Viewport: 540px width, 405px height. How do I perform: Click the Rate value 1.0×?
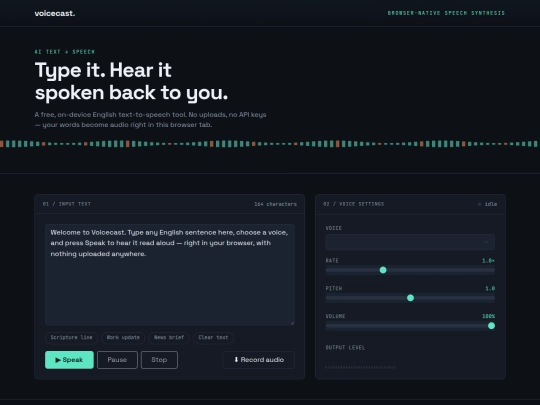(488, 261)
